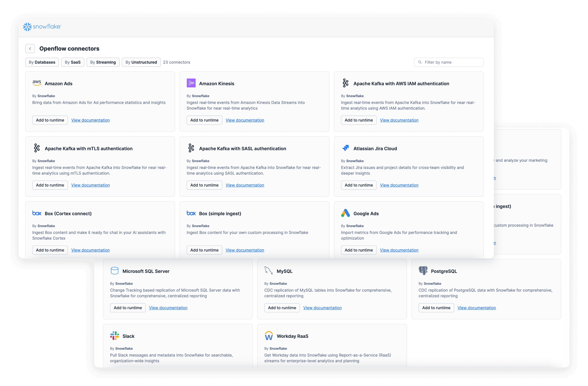Click the Apache Kafka with AWS IAM icon
The width and height of the screenshot is (588, 386).
click(x=345, y=83)
